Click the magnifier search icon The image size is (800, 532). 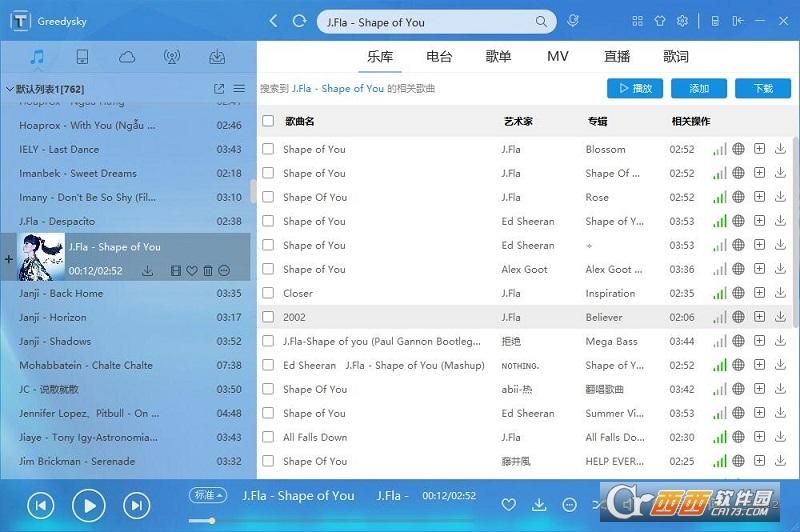pos(541,22)
